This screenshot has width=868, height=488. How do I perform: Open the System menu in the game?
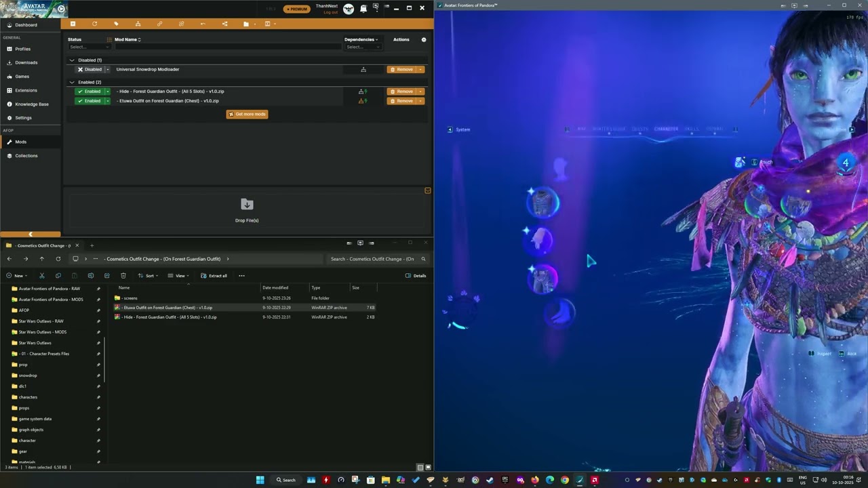click(458, 129)
